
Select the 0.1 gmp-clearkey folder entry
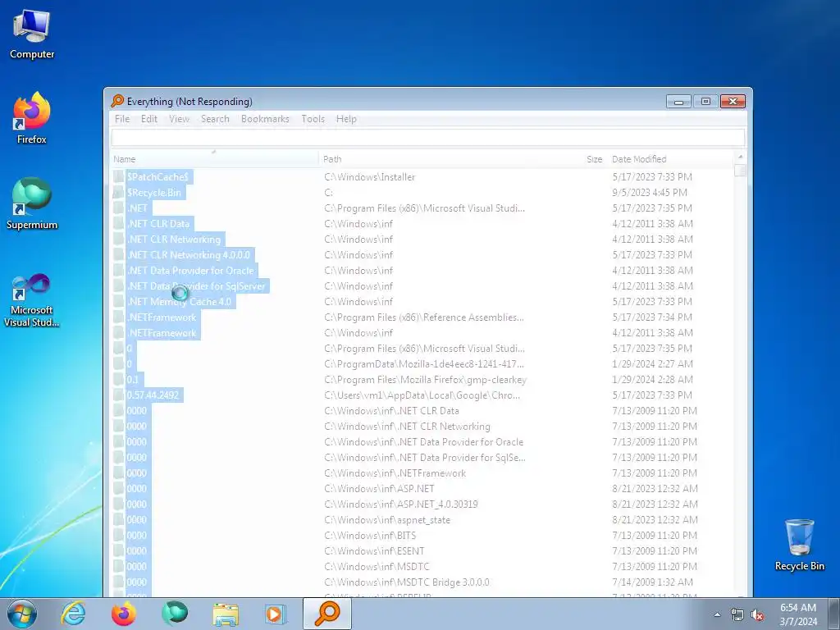pyautogui.click(x=132, y=379)
